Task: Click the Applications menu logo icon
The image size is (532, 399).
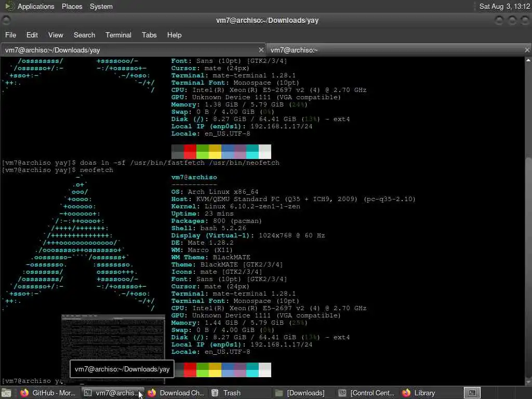Action: [9, 6]
